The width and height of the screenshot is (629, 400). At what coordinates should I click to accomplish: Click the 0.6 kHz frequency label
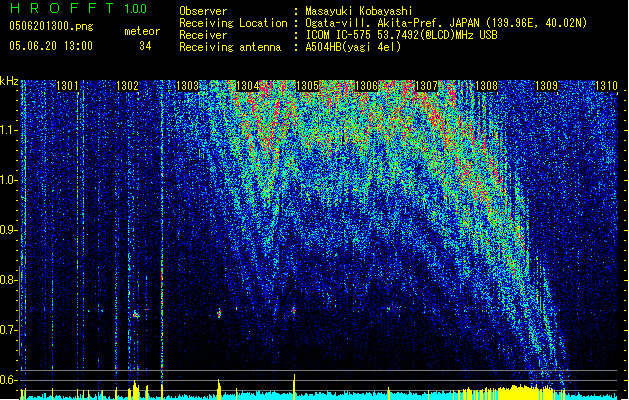point(9,380)
